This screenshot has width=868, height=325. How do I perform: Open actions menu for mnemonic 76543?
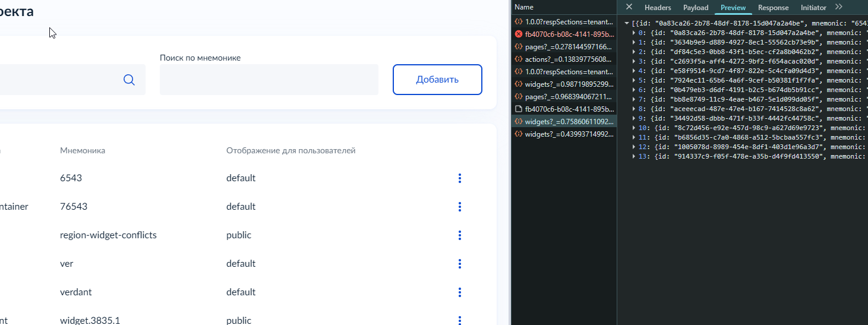[460, 207]
